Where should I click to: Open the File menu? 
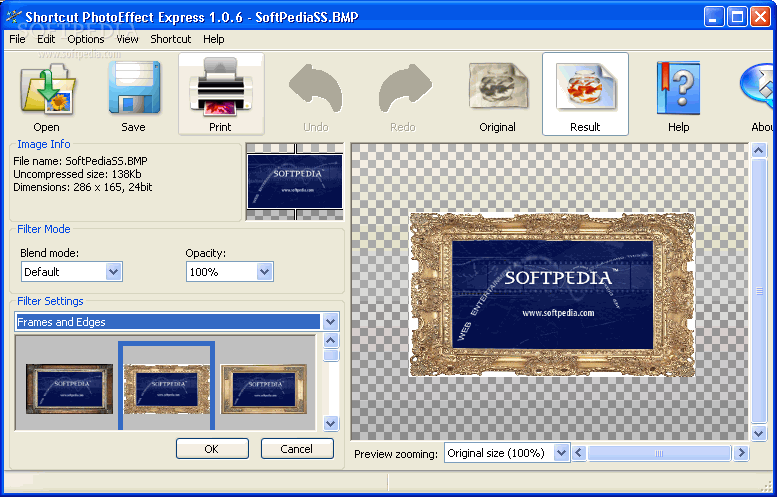point(17,39)
